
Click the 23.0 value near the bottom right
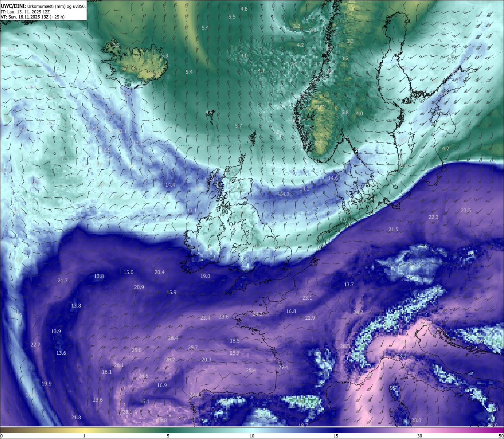click(416, 420)
